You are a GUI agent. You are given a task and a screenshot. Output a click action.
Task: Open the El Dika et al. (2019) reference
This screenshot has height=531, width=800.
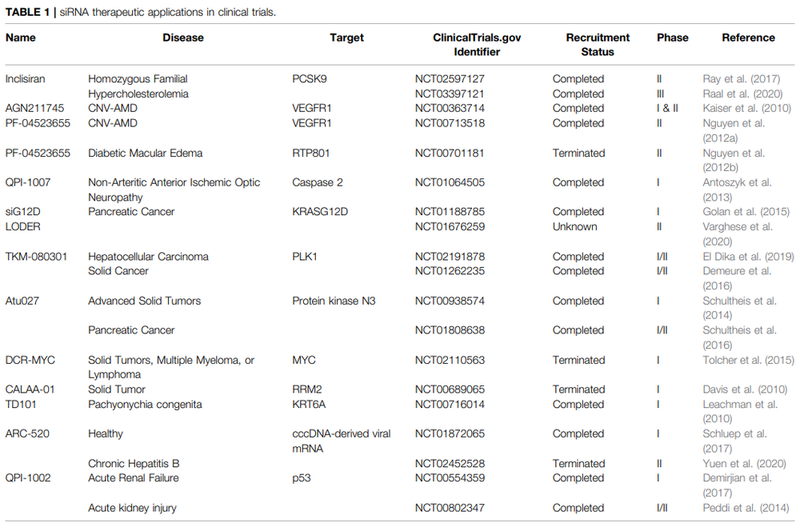click(x=746, y=257)
